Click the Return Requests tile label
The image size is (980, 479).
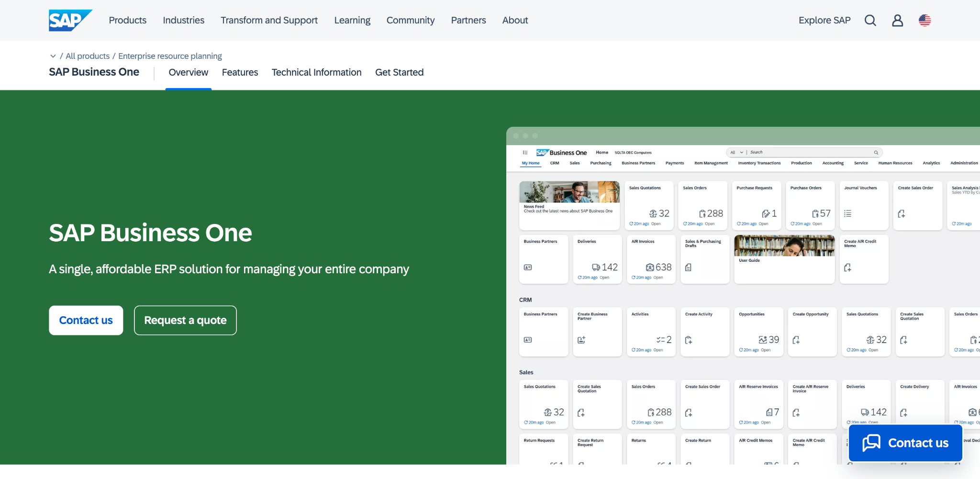(x=539, y=441)
